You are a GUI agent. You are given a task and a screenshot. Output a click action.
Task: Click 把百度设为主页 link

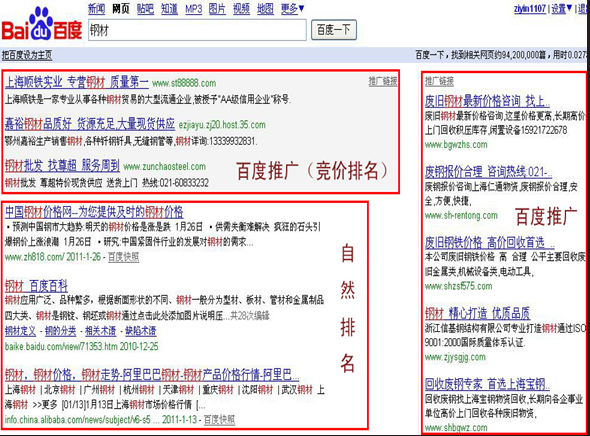coord(27,55)
